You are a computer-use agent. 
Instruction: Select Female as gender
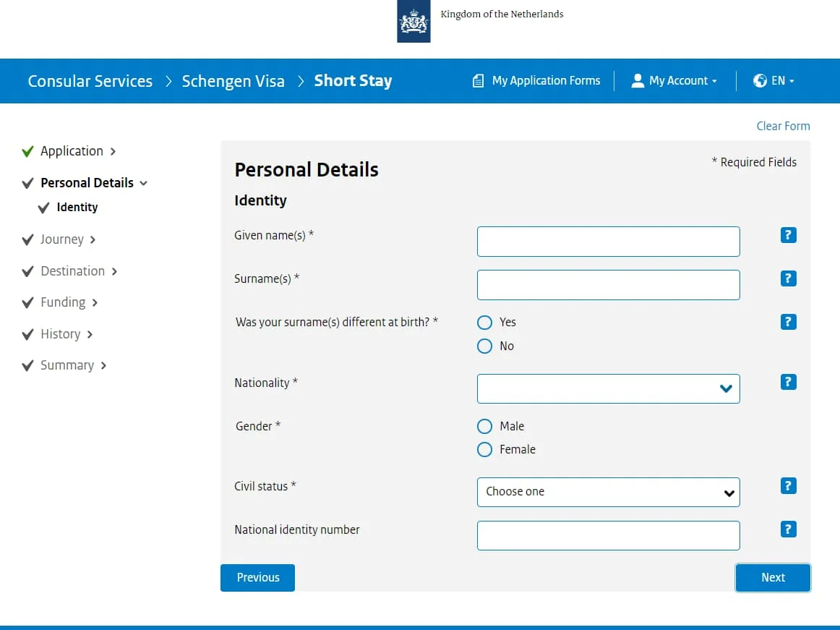485,450
